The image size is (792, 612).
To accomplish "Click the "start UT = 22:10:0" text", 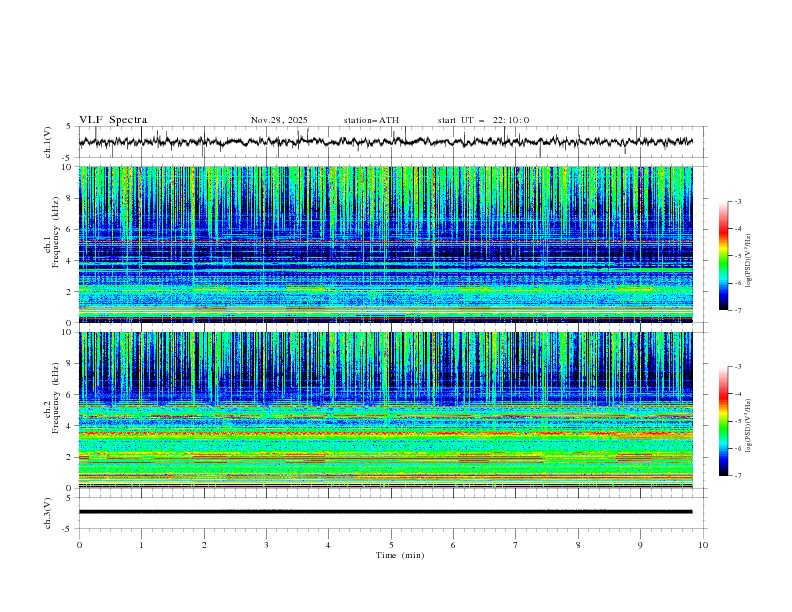I will (x=483, y=120).
